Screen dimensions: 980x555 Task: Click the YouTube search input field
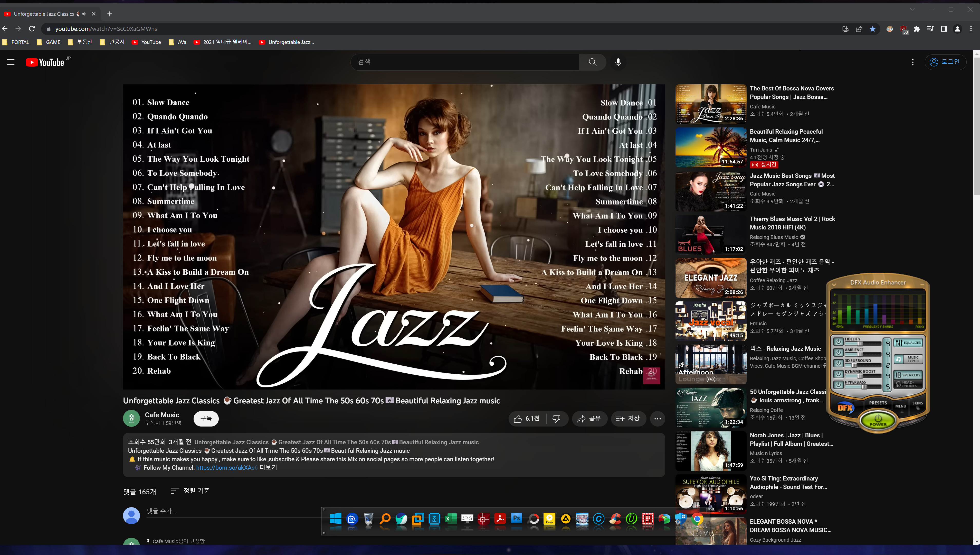pyautogui.click(x=465, y=62)
